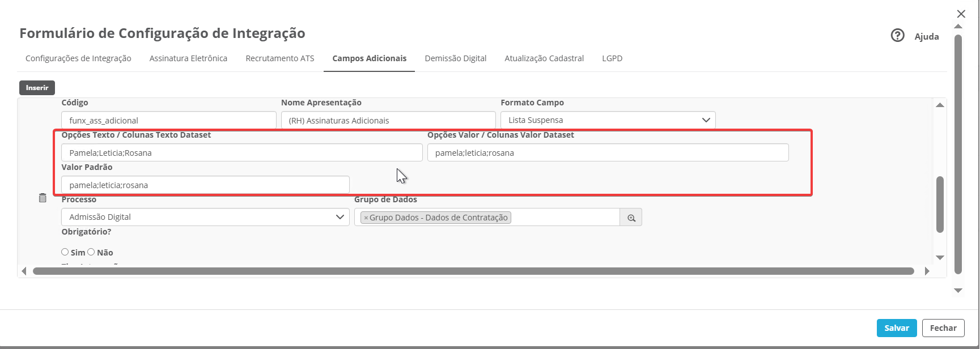This screenshot has height=349, width=980.
Task: Go to Atualização Cadastral tab
Action: tap(544, 58)
